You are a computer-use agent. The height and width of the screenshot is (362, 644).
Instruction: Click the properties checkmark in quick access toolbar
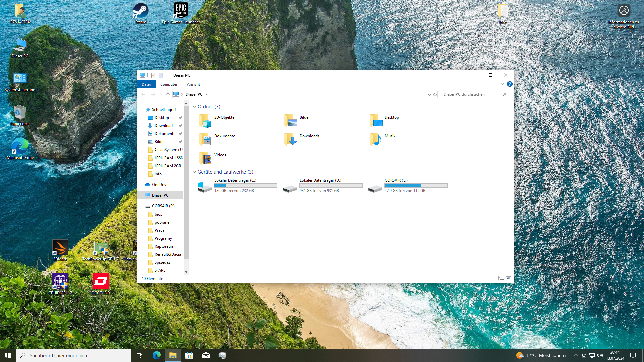tap(153, 75)
